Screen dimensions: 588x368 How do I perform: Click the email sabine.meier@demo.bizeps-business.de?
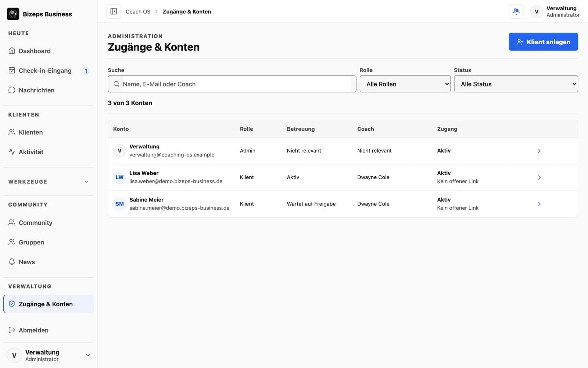click(179, 208)
